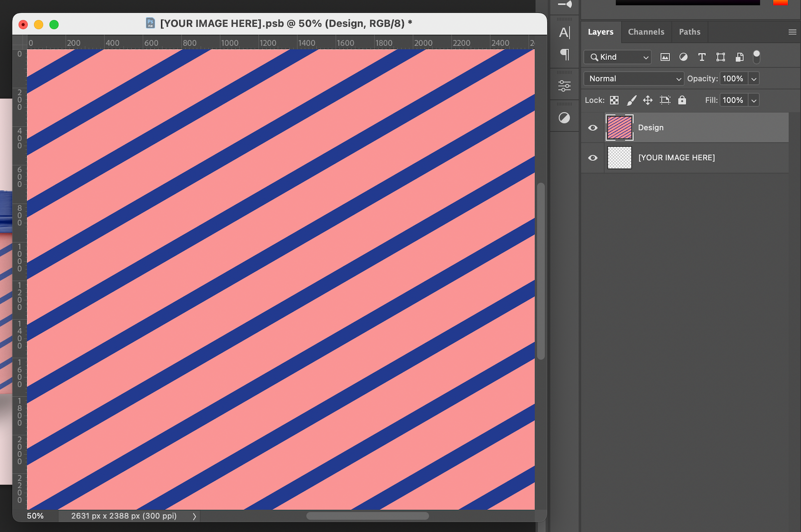
Task: Open the Kind filter dropdown
Action: point(618,57)
